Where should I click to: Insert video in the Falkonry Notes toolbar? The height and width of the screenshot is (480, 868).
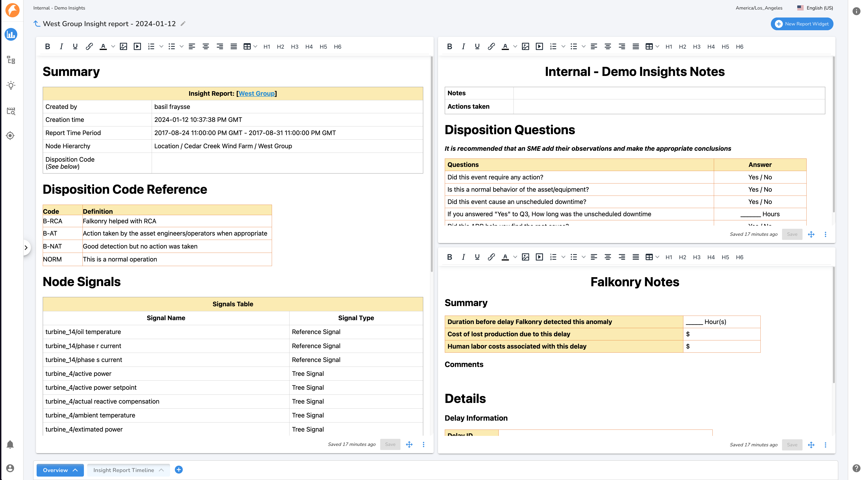pyautogui.click(x=539, y=257)
